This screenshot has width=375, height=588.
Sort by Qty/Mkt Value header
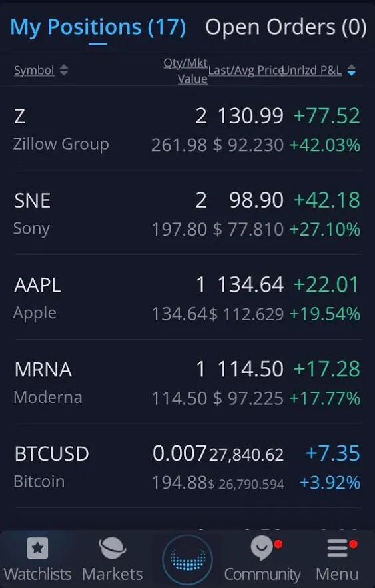click(x=186, y=71)
